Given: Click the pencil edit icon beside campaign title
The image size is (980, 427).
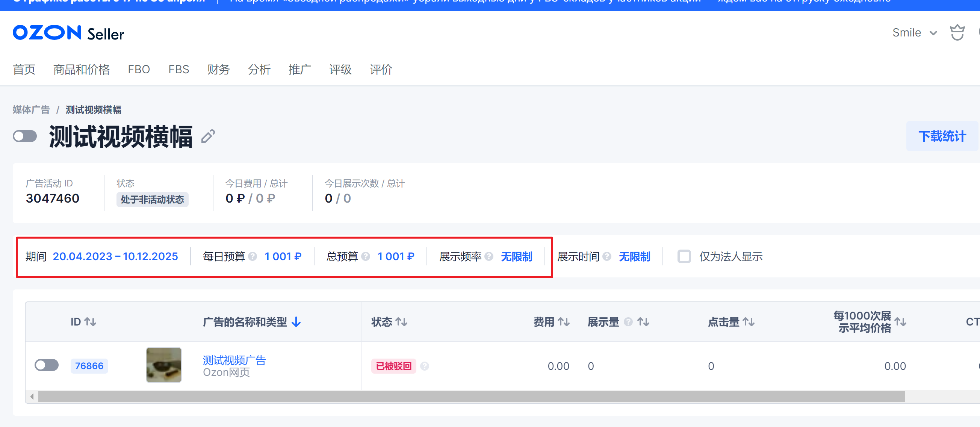Looking at the screenshot, I should 208,136.
